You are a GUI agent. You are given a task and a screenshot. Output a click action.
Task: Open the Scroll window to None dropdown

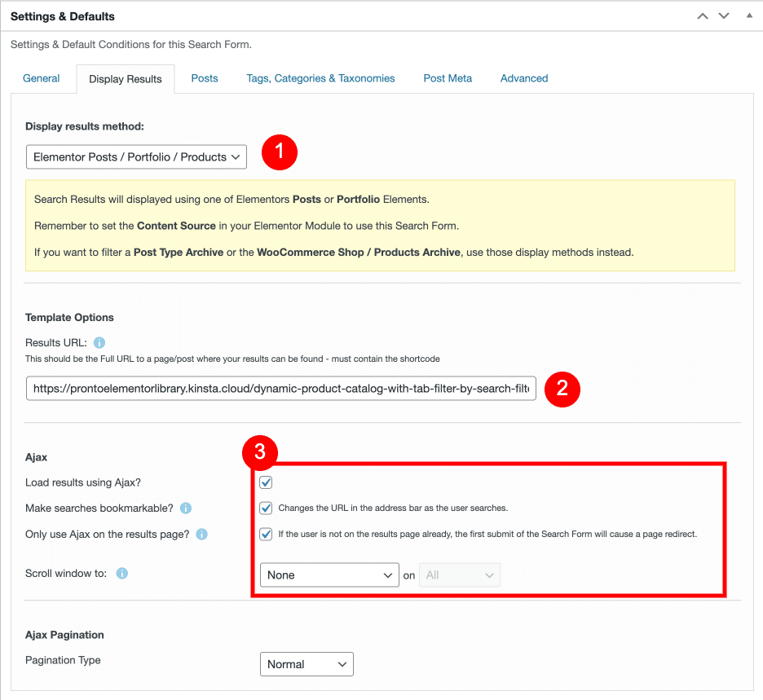329,575
